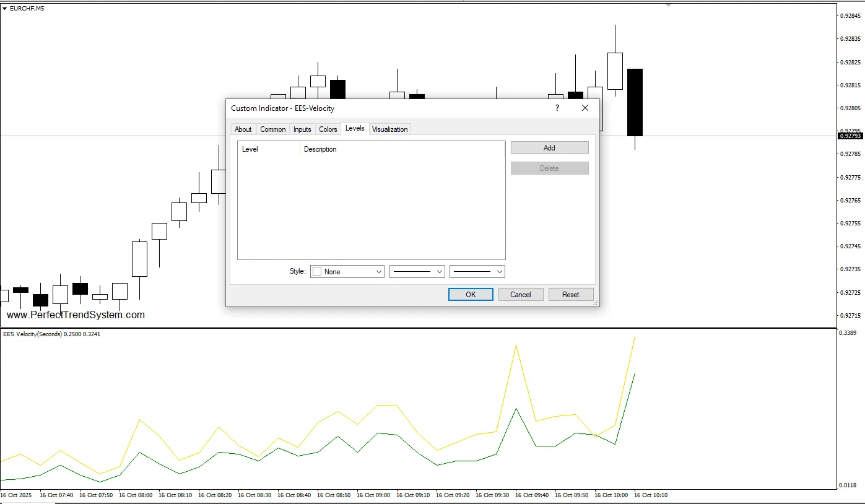Click the question mark help icon
Viewport: 865px width, 504px height.
[x=557, y=108]
